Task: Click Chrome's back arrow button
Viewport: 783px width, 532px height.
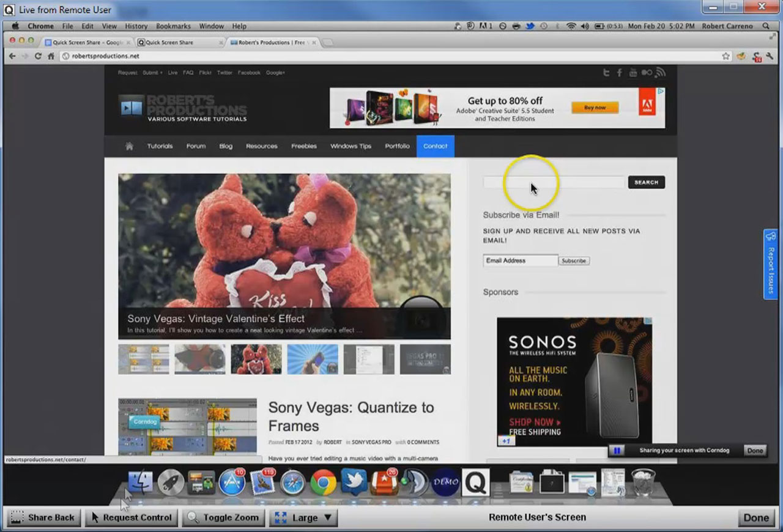Action: [x=12, y=56]
